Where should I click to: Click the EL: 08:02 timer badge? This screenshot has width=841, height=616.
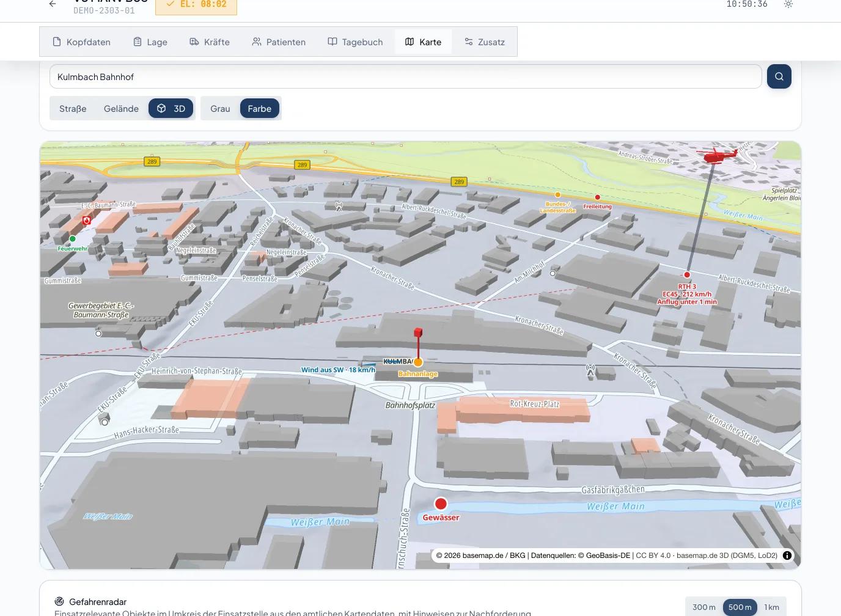pyautogui.click(x=196, y=5)
